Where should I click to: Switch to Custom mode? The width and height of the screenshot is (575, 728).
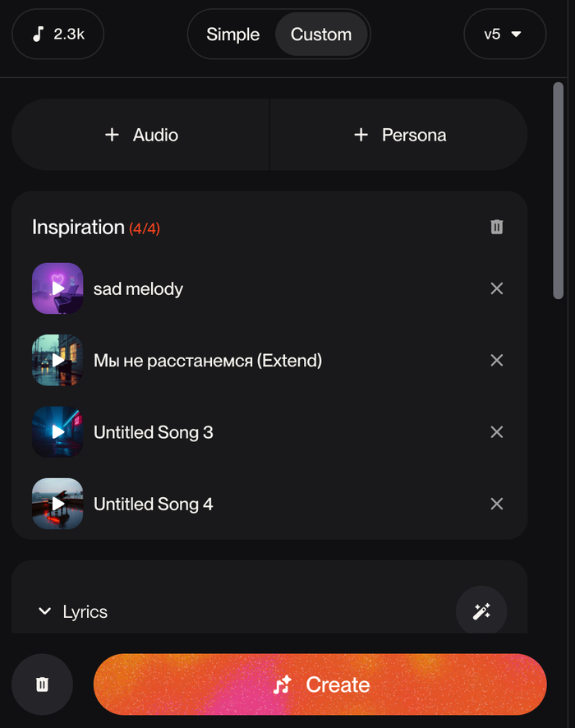(x=321, y=35)
